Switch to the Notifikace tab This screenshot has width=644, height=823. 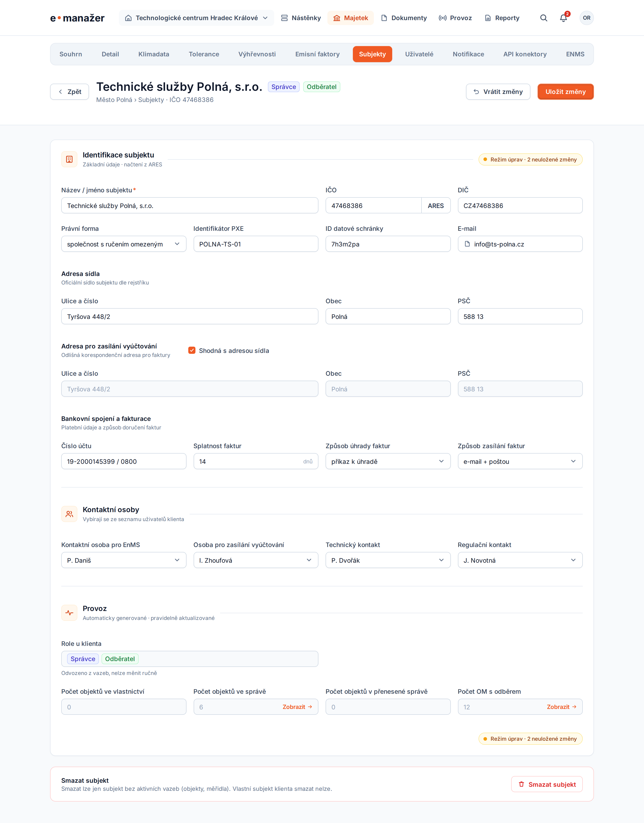468,54
